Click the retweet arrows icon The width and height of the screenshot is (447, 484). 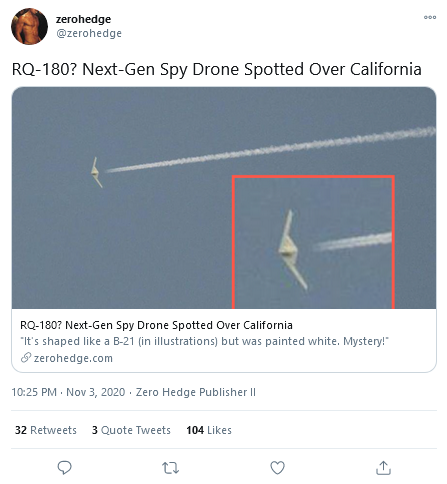coord(171,468)
